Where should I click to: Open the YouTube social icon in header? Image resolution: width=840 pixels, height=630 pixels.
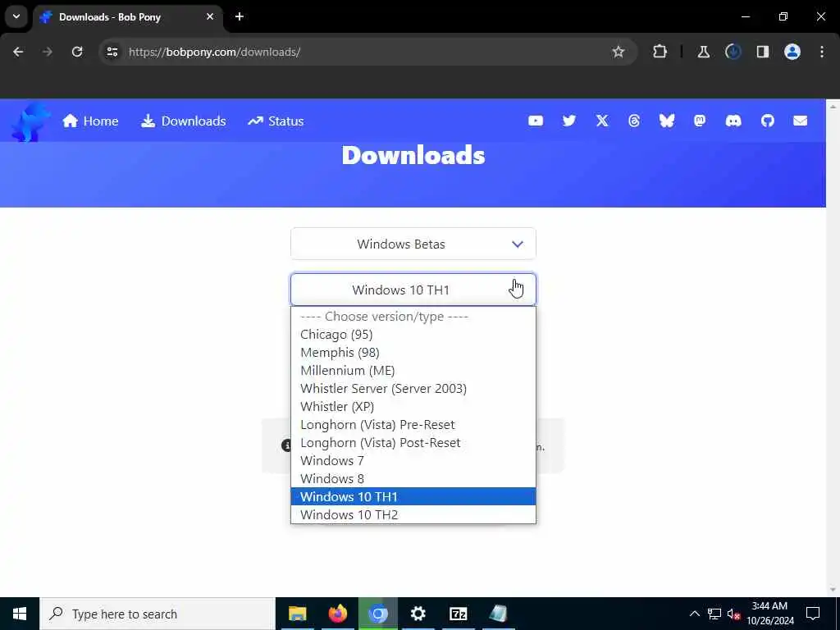point(535,121)
